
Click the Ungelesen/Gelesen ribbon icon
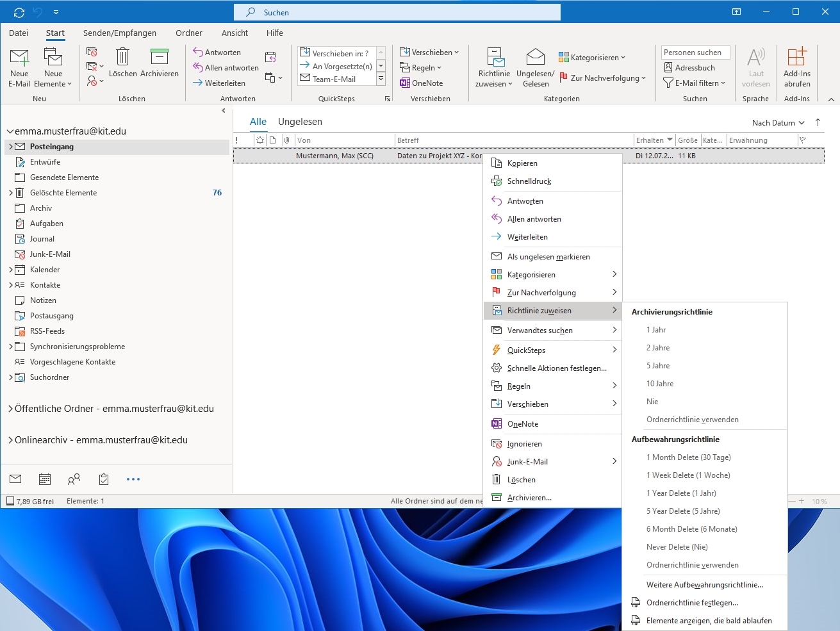click(535, 58)
